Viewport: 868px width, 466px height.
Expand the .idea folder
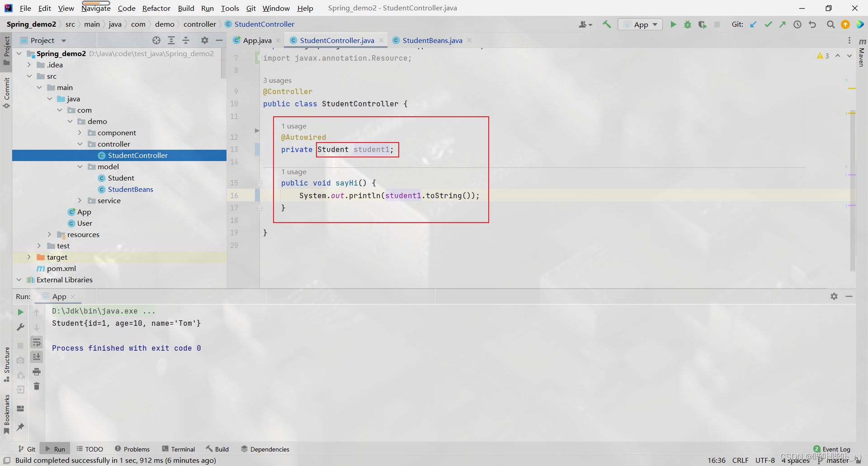click(x=29, y=65)
